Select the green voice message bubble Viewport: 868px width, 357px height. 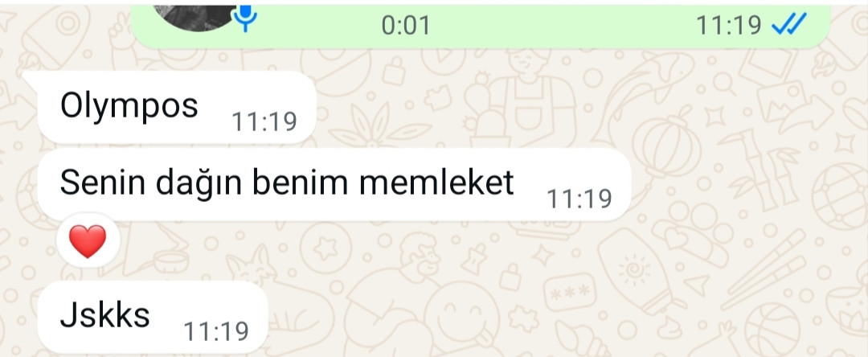(x=480, y=26)
